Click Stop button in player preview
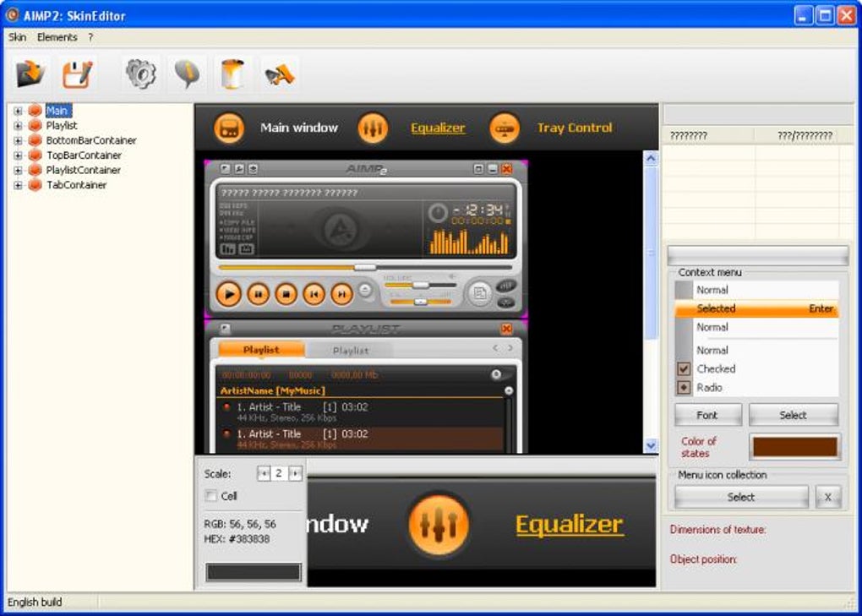 click(x=286, y=295)
